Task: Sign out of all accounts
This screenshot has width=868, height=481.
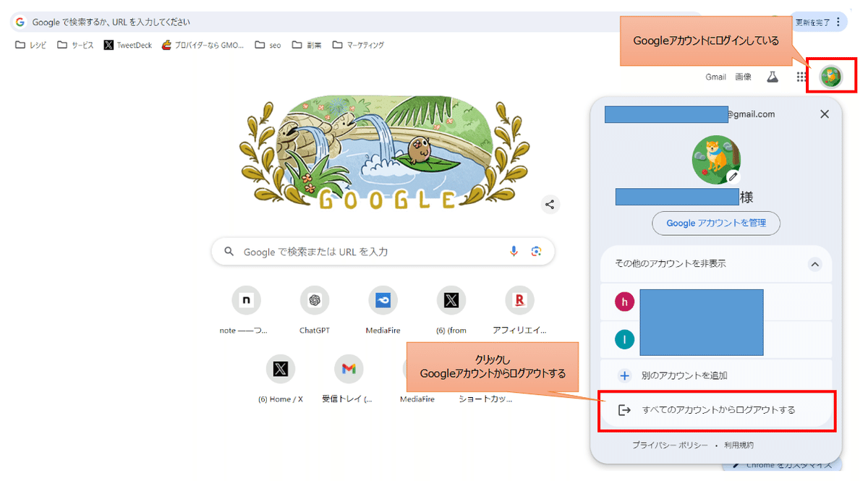Action: [716, 410]
